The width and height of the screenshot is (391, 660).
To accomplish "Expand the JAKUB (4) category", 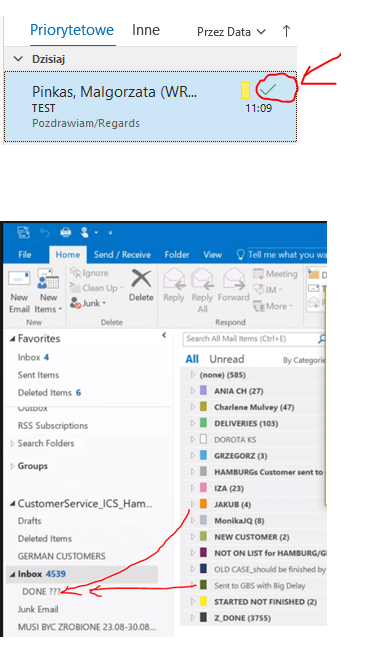I will pyautogui.click(x=192, y=504).
